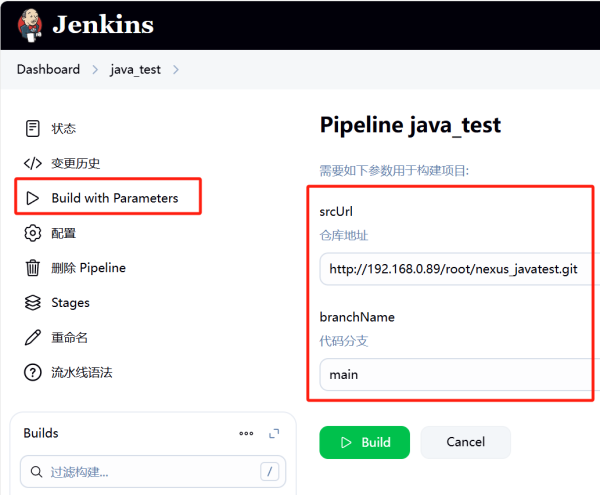Click the 状态 document icon
600x495 pixels.
[x=33, y=129]
